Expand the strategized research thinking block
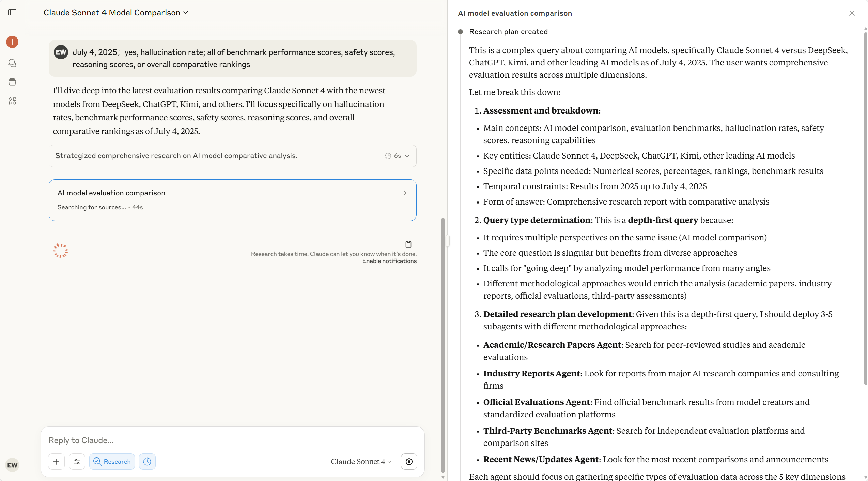868x481 pixels. [x=407, y=156]
